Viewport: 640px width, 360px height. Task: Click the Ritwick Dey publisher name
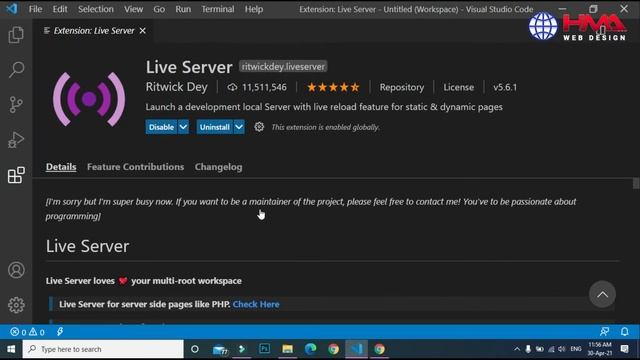coord(177,87)
